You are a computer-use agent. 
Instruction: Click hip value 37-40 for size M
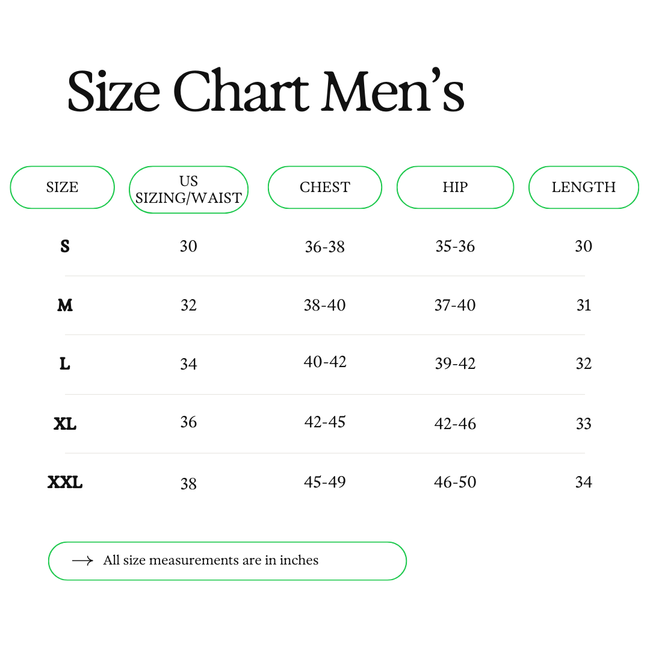pos(455,305)
